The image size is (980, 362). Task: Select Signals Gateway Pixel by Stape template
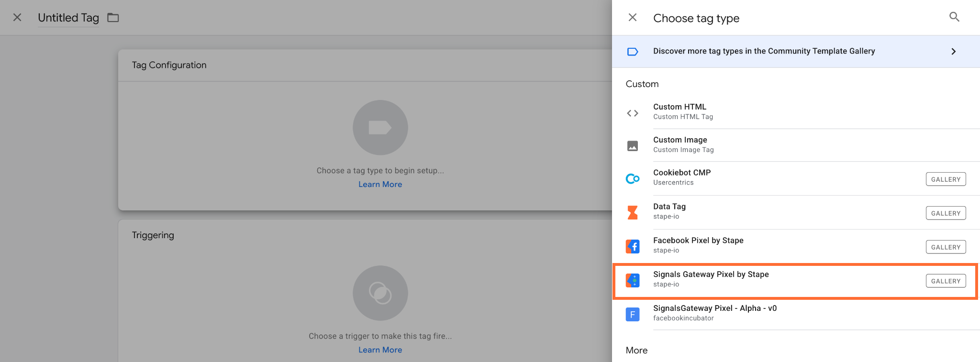click(x=795, y=281)
